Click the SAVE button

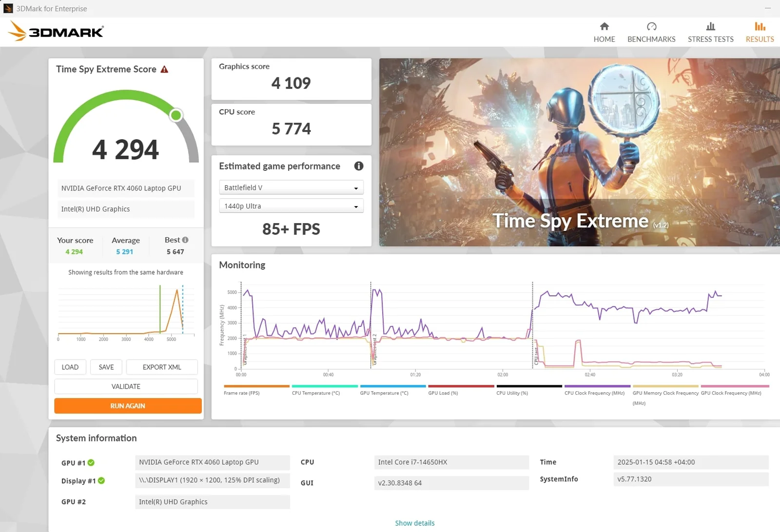click(106, 367)
